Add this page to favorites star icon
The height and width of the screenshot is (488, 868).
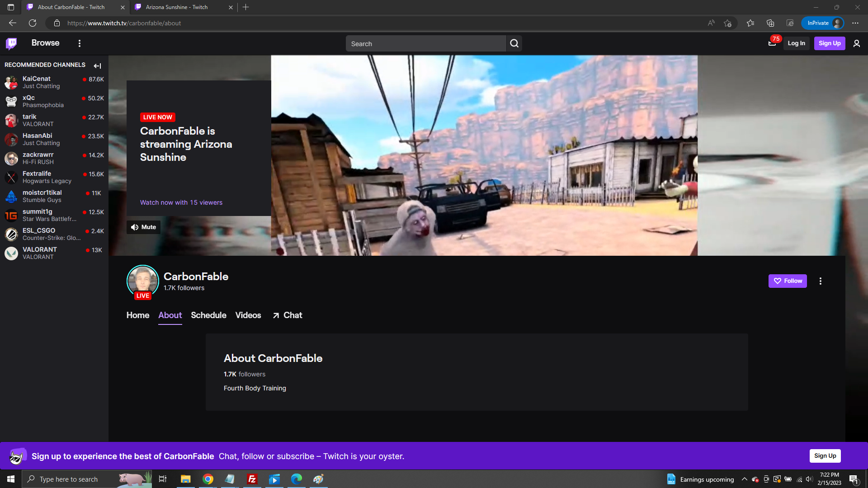(727, 23)
